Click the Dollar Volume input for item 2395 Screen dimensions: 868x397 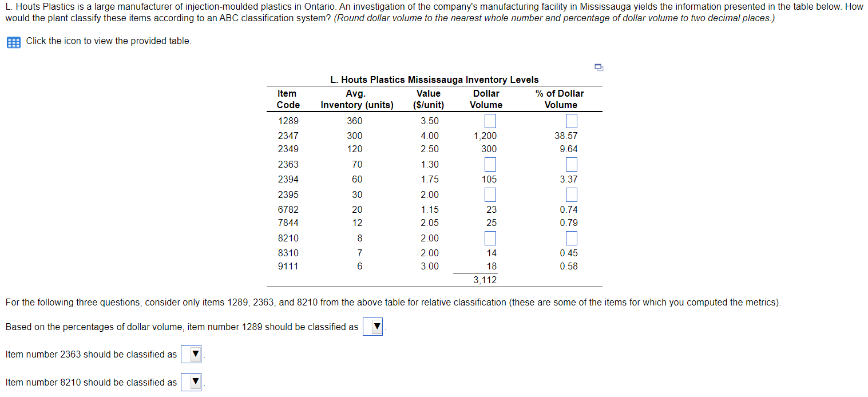(x=490, y=194)
